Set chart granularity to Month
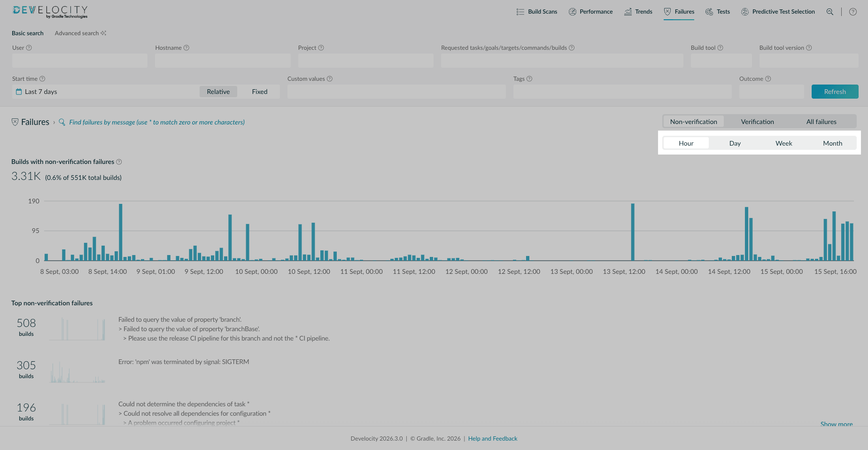This screenshot has width=868, height=450. click(x=833, y=143)
